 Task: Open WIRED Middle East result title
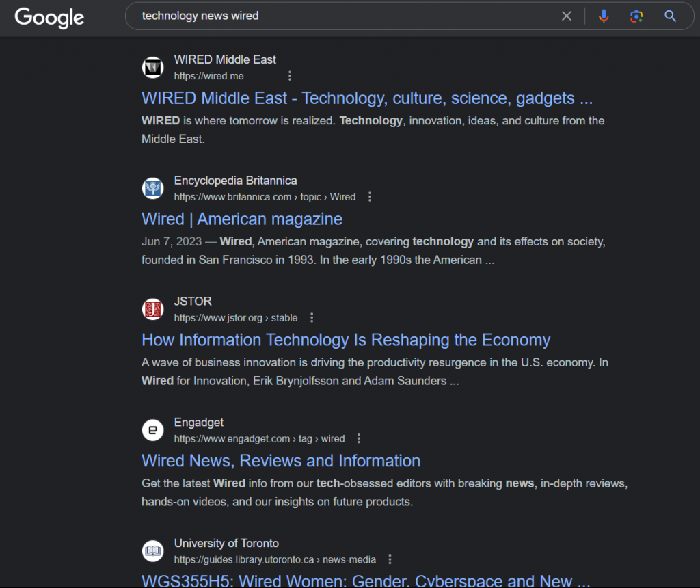point(367,98)
